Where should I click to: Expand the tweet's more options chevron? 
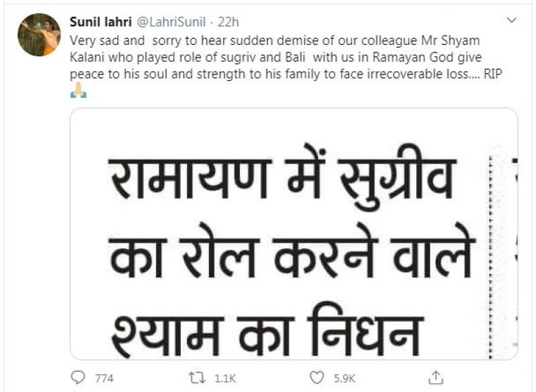point(511,19)
